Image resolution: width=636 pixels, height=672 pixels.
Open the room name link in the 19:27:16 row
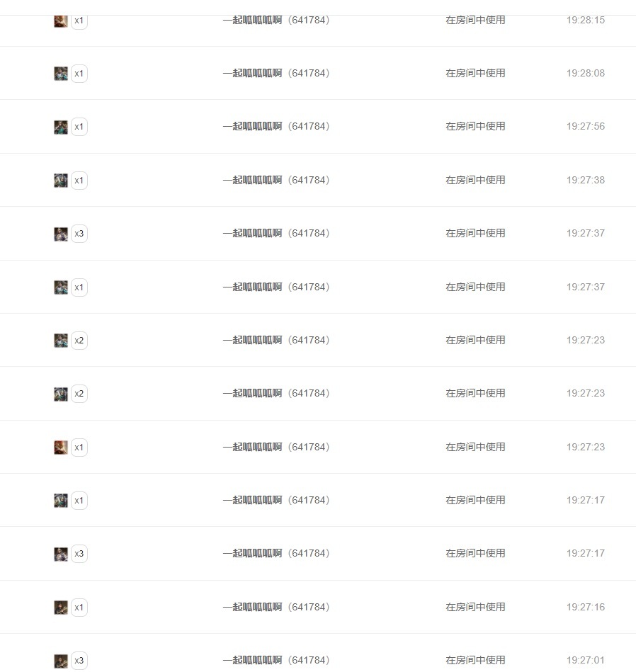click(x=276, y=608)
